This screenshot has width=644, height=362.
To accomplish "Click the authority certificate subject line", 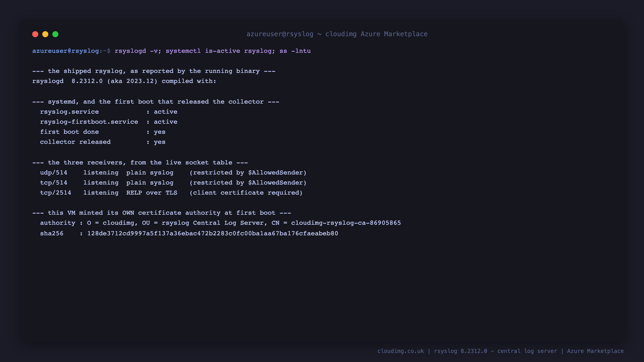I will pyautogui.click(x=220, y=223).
